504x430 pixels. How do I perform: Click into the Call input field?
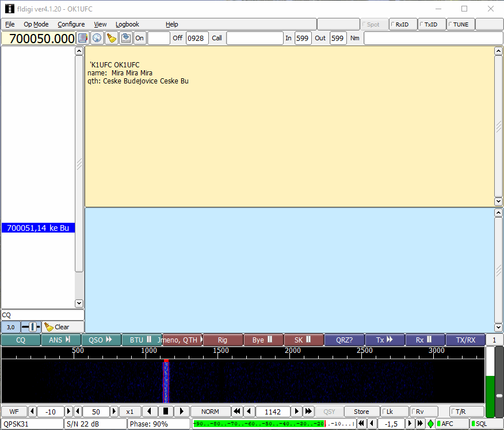coord(253,38)
